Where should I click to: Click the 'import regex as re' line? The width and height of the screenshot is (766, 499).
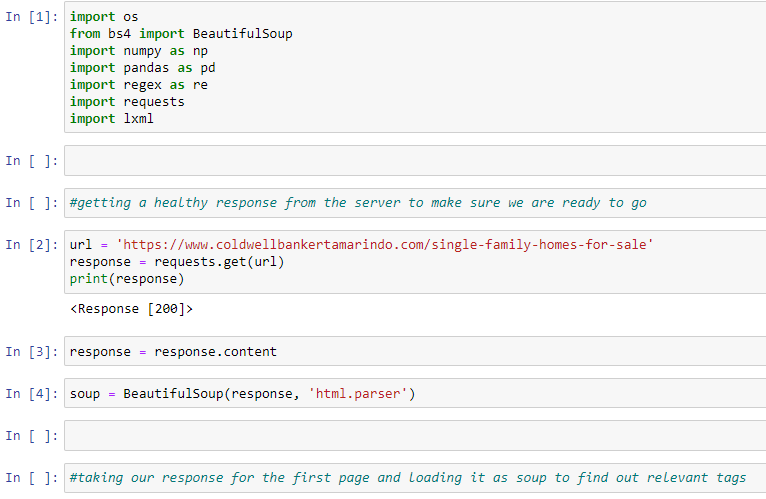tap(139, 85)
